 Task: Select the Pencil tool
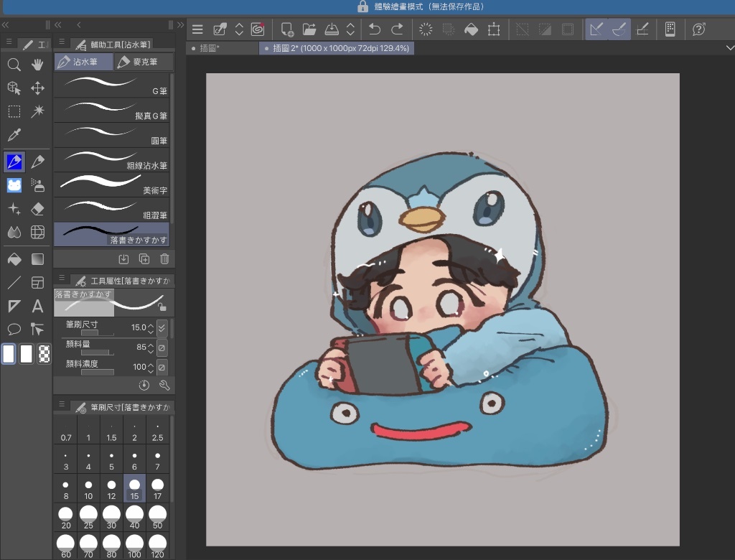pyautogui.click(x=37, y=162)
